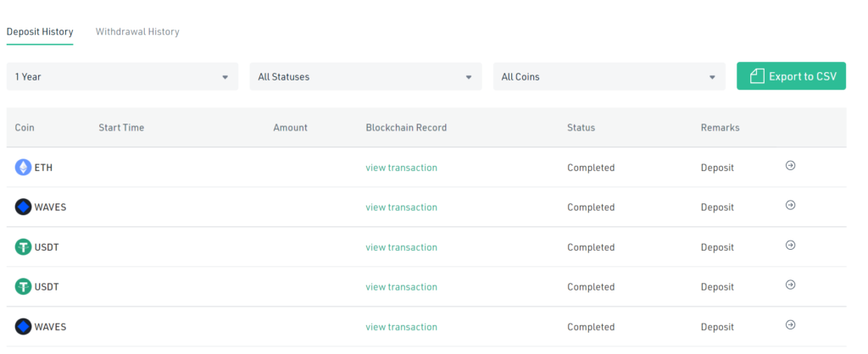Open the All Coins filter dropdown
The image size is (868, 354).
tap(609, 76)
